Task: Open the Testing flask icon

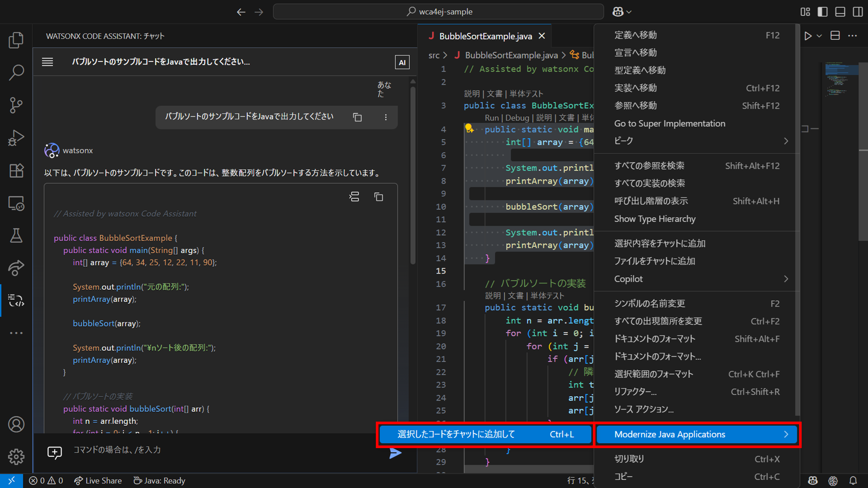Action: click(x=16, y=236)
